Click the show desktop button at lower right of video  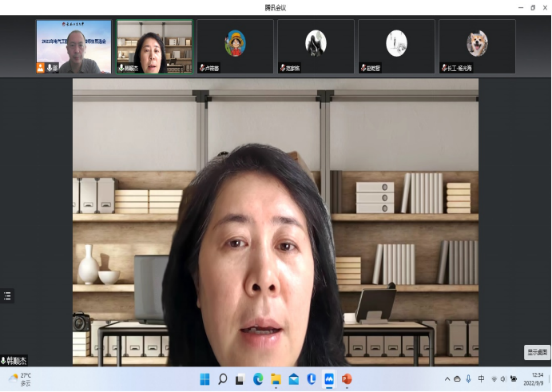[x=537, y=352]
